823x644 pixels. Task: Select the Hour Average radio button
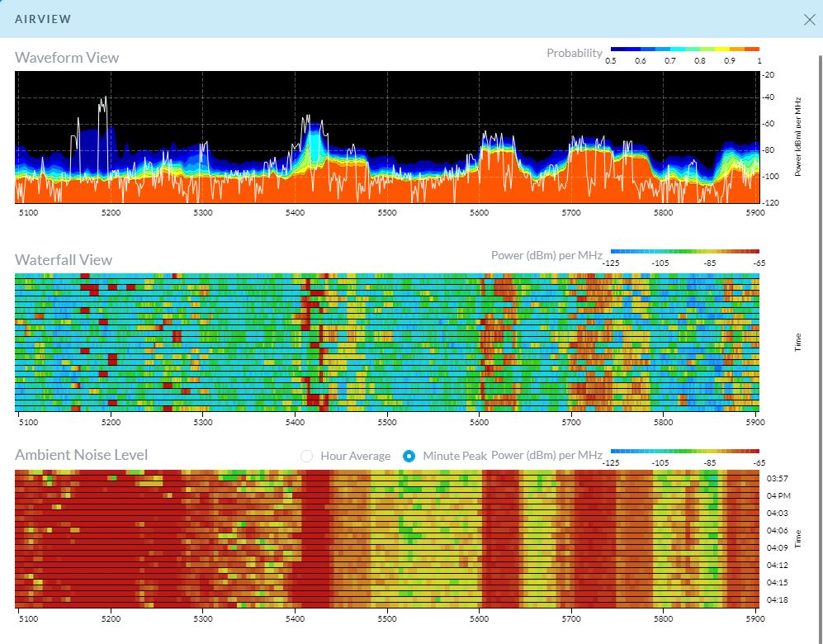pos(308,456)
